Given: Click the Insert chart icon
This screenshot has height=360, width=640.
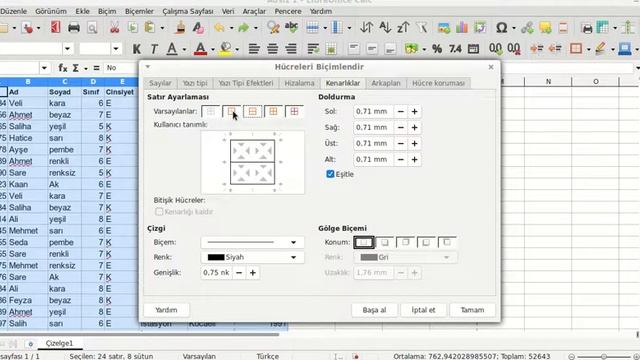Looking at the screenshot, I should click(x=462, y=28).
